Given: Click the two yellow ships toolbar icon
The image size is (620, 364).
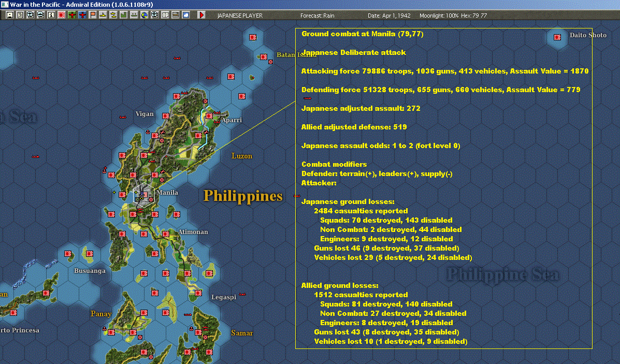Looking at the screenshot, I should coord(113,15).
